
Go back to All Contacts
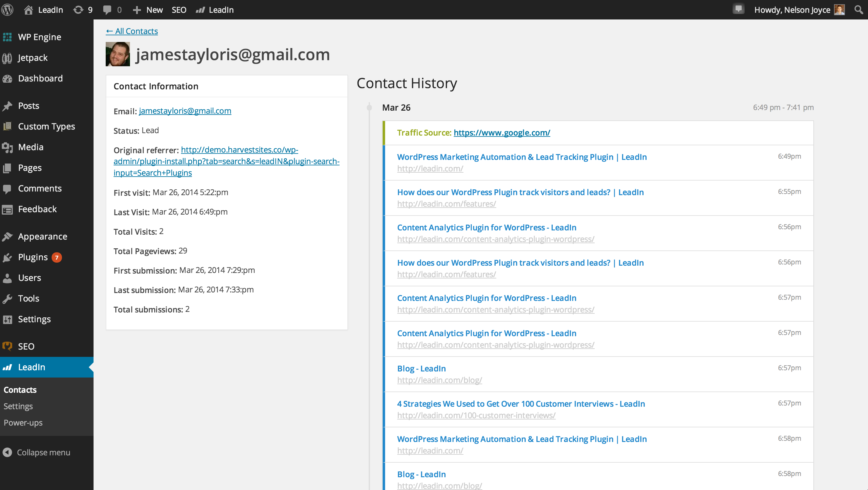[132, 31]
